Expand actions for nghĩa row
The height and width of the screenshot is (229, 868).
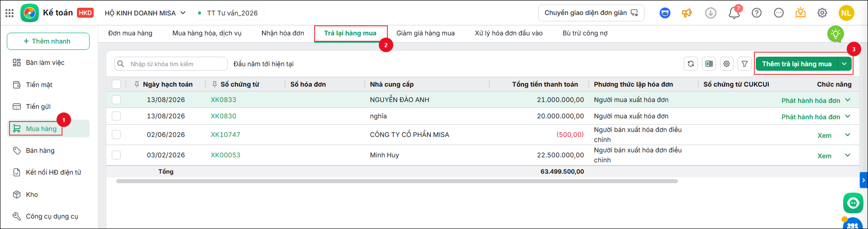coord(848,116)
